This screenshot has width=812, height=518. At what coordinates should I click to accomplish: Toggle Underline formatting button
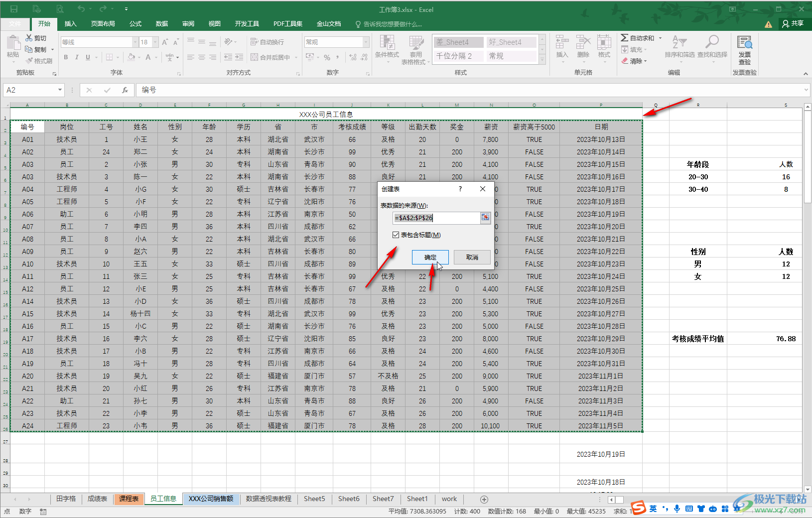(x=88, y=57)
